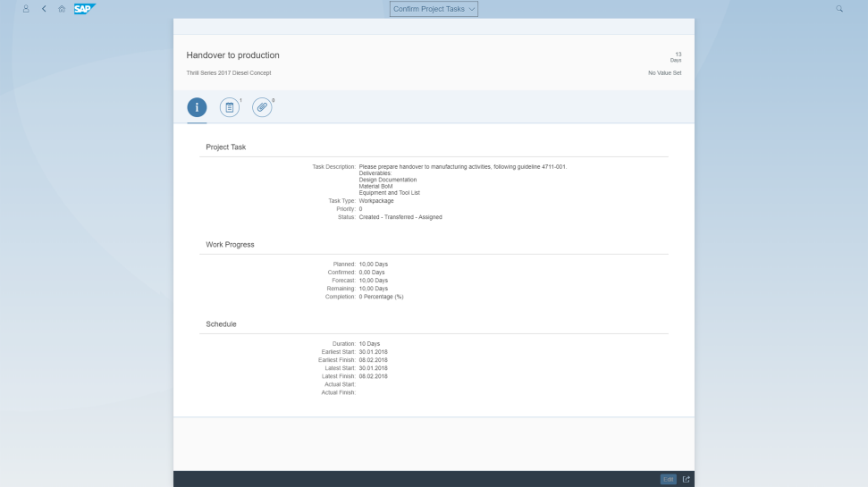Click the Confirmed 0,00 Days value
The height and width of the screenshot is (487, 868).
point(372,273)
